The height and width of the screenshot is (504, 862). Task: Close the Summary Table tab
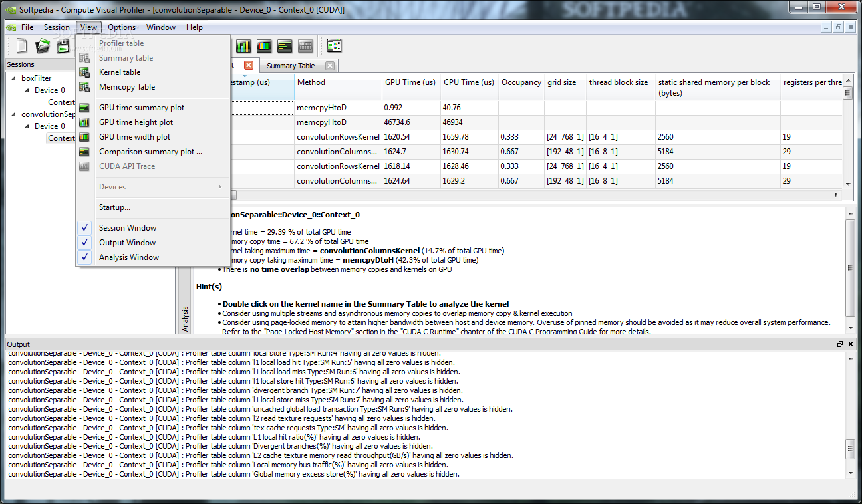pos(329,65)
